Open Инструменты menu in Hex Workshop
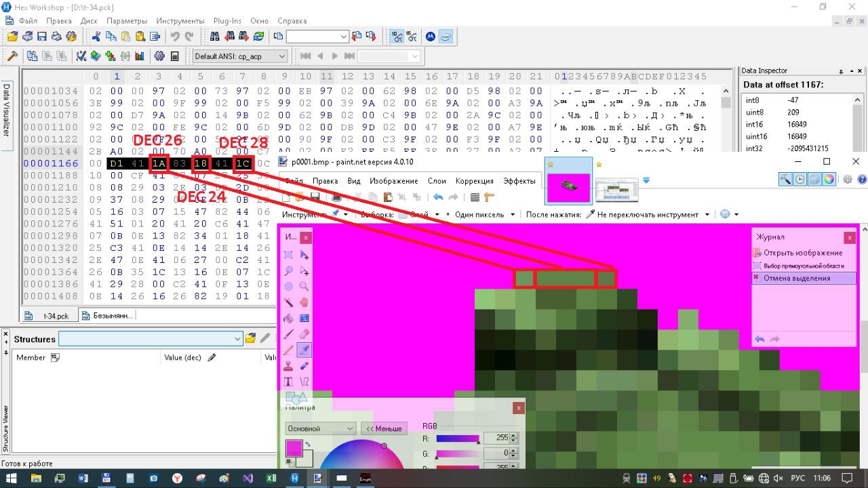868x488 pixels. (x=180, y=21)
